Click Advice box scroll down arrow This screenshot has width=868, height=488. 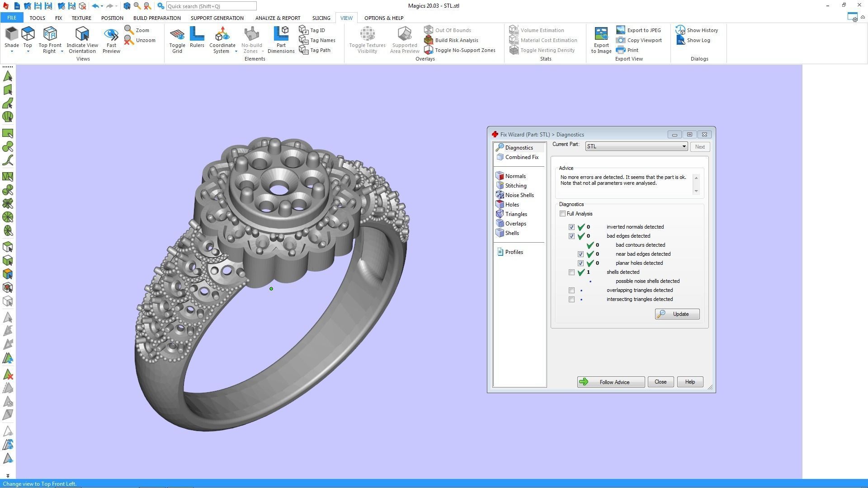click(x=696, y=191)
